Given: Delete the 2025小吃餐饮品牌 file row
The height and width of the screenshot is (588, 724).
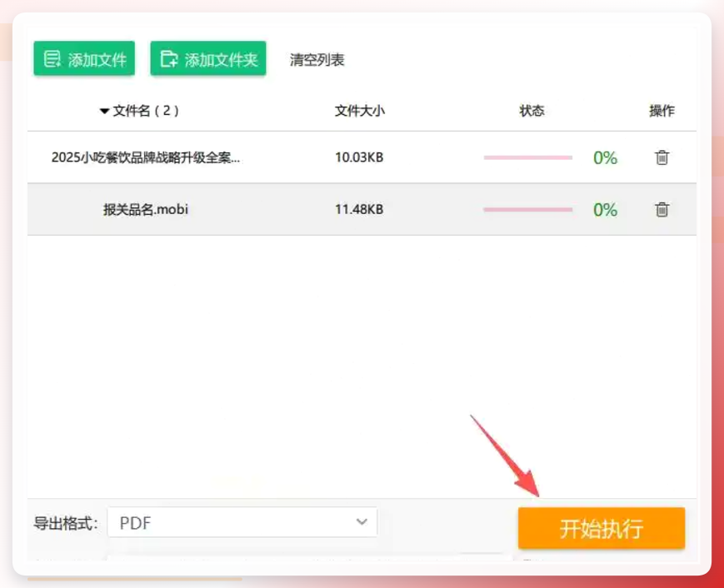Looking at the screenshot, I should pos(662,157).
